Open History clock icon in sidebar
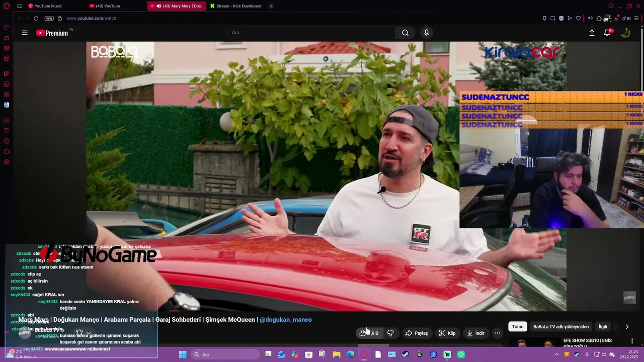The image size is (644, 362). (7, 141)
